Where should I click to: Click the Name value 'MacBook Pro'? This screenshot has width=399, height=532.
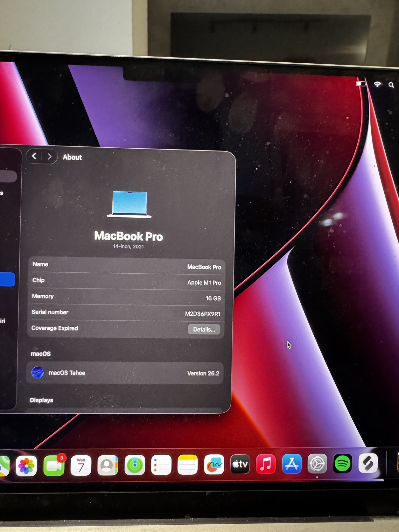(x=204, y=267)
